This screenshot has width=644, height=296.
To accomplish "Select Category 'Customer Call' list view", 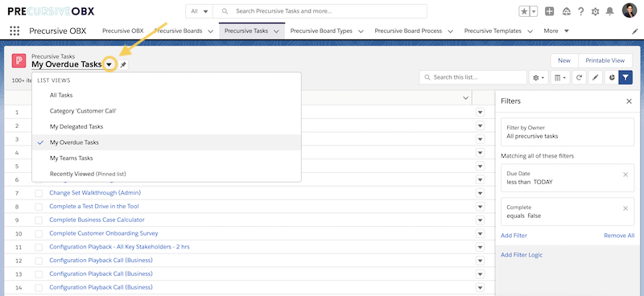I will coord(167,111).
